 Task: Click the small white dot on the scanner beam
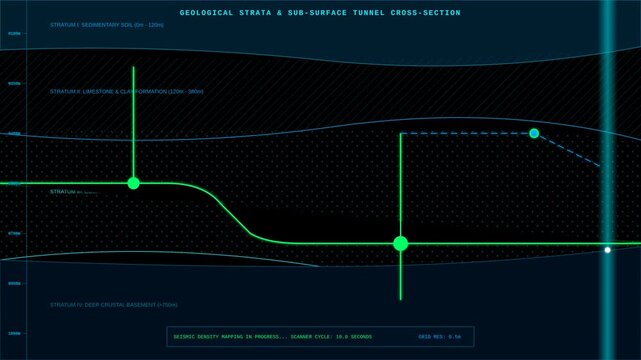(x=607, y=250)
